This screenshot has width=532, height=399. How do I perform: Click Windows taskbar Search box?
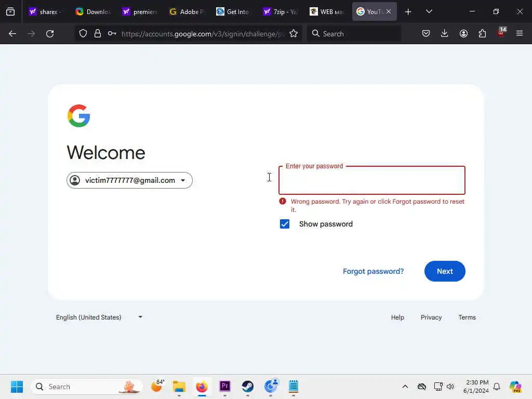tap(87, 387)
